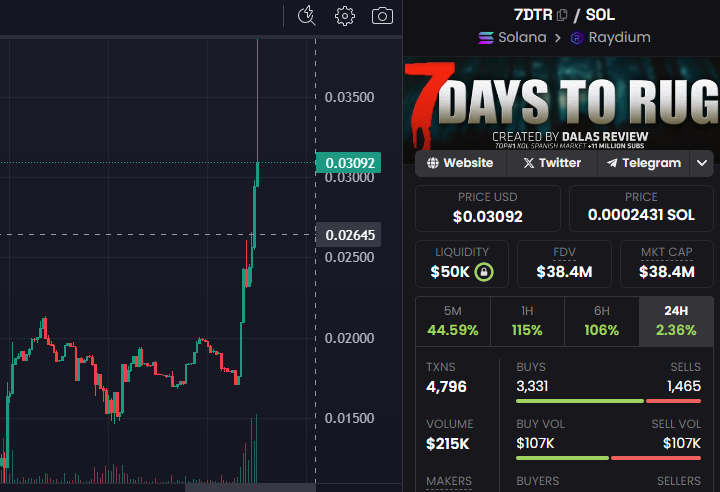Click the BUY VOL $107K value
The image size is (720, 492).
pos(535,443)
